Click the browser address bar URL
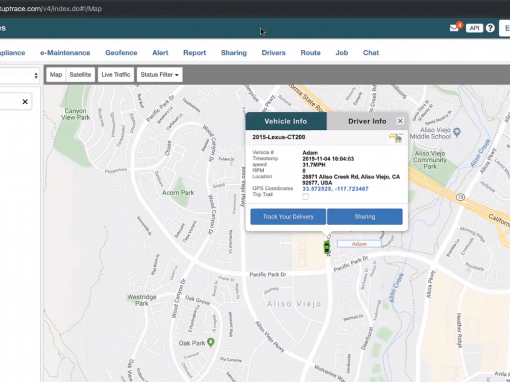The width and height of the screenshot is (510, 382). pos(51,9)
